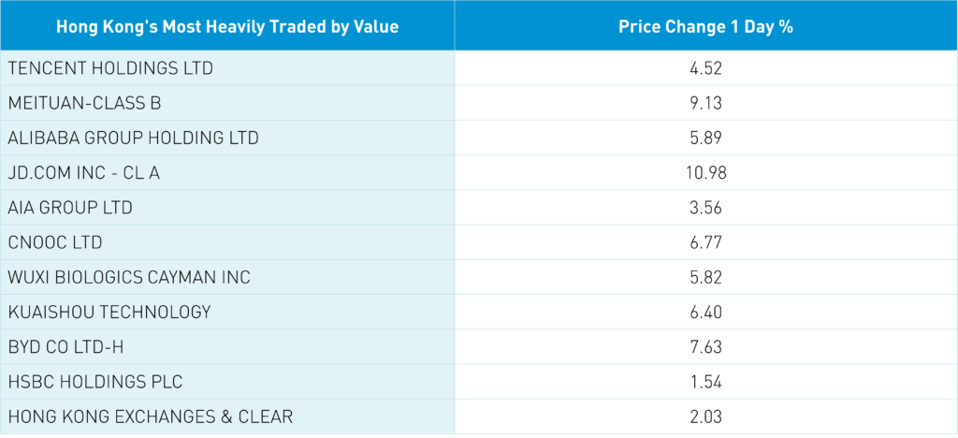Select KUAISHOU TECHNOLOGY stock name

109,312
